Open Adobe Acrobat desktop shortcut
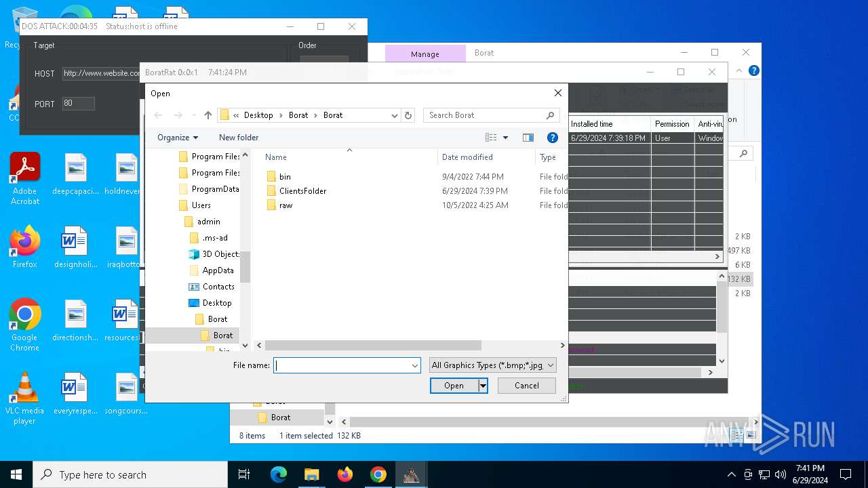 (x=25, y=178)
